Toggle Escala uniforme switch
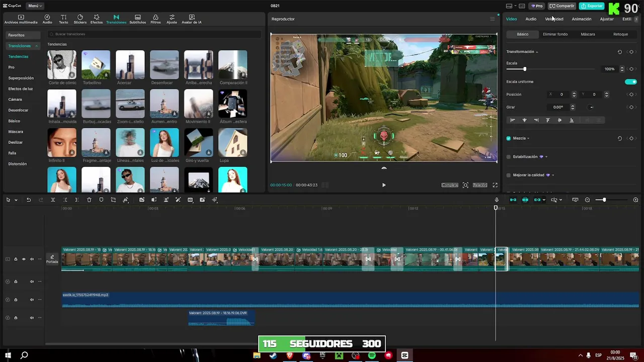 pos(630,81)
